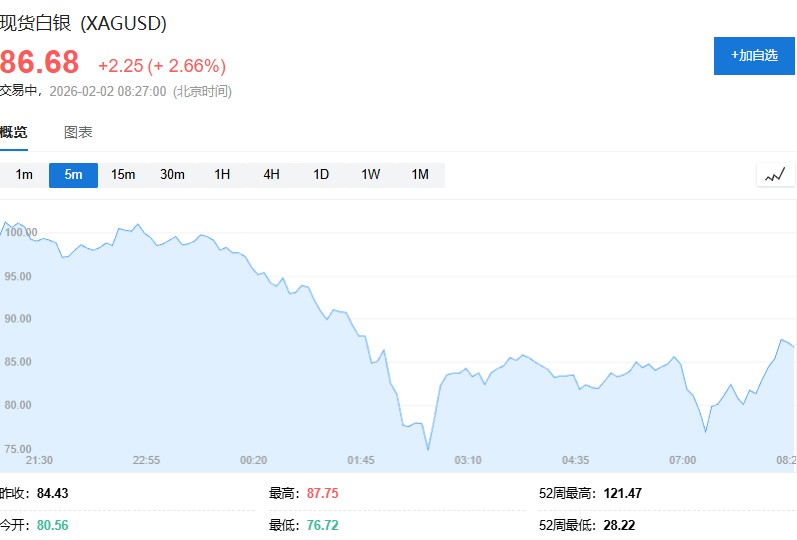Open the 图表 tab
The width and height of the screenshot is (797, 540).
(x=78, y=132)
